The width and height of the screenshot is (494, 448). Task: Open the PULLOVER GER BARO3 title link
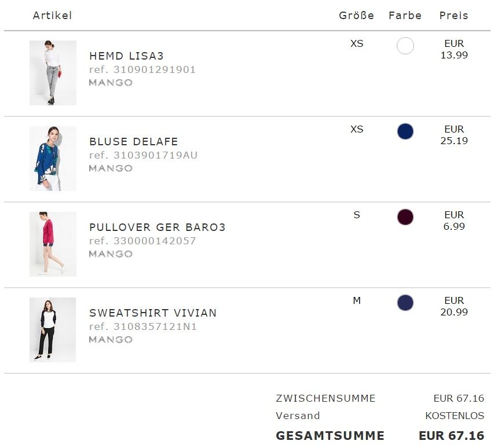pyautogui.click(x=158, y=227)
